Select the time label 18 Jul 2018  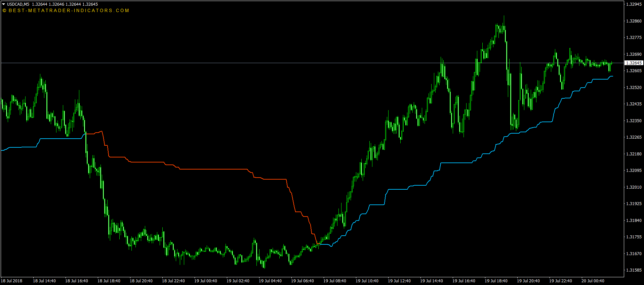coord(11,281)
